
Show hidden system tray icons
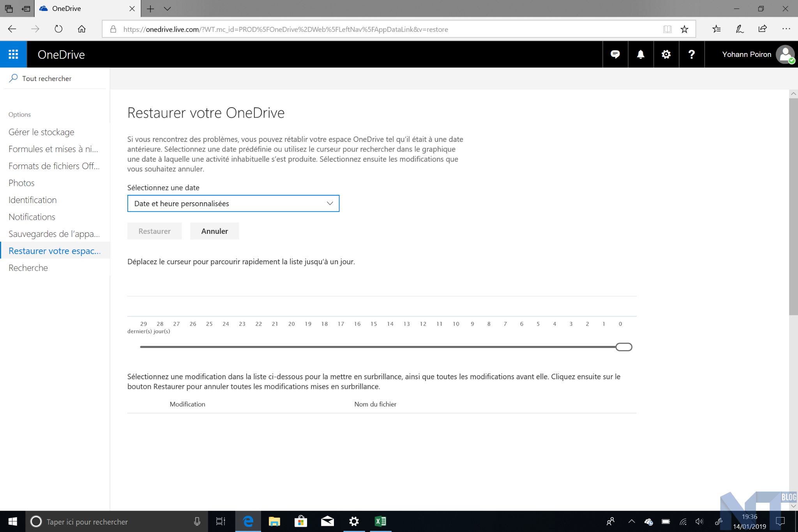tap(632, 521)
